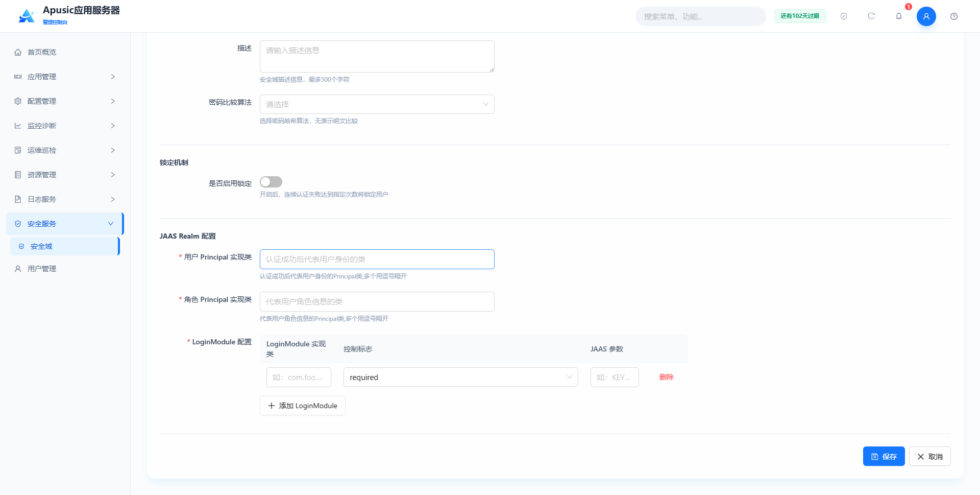Screen dimensions: 980x495
Task: Click the 用户 Principal 实现类 field
Action: coord(377,259)
